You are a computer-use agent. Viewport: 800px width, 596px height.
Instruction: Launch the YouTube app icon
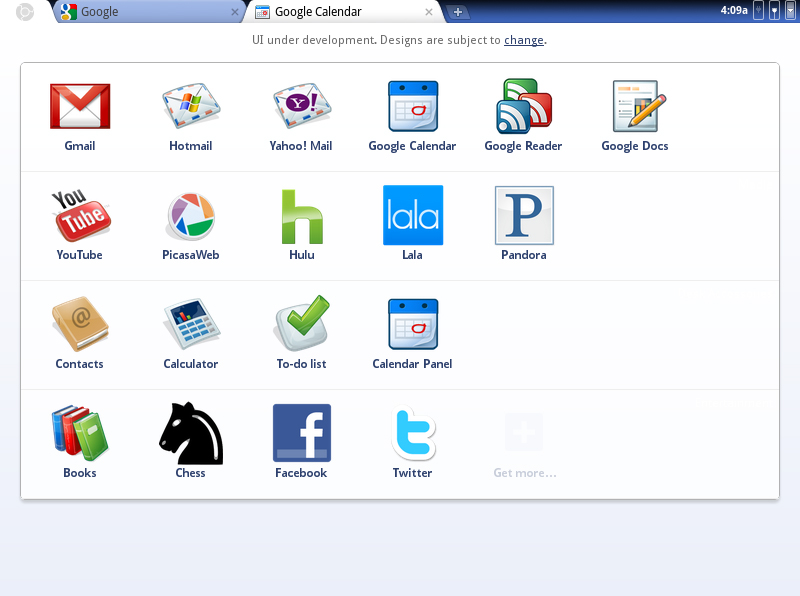[x=81, y=215]
